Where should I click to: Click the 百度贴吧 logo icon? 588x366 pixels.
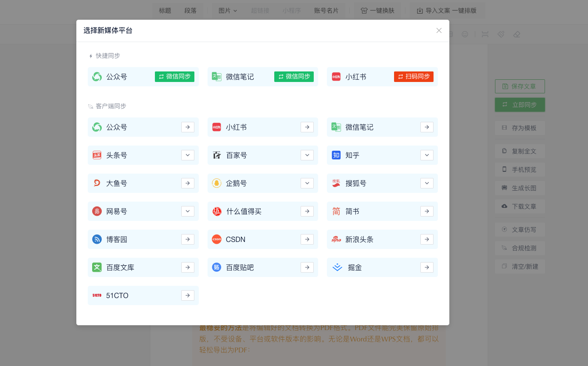217,267
